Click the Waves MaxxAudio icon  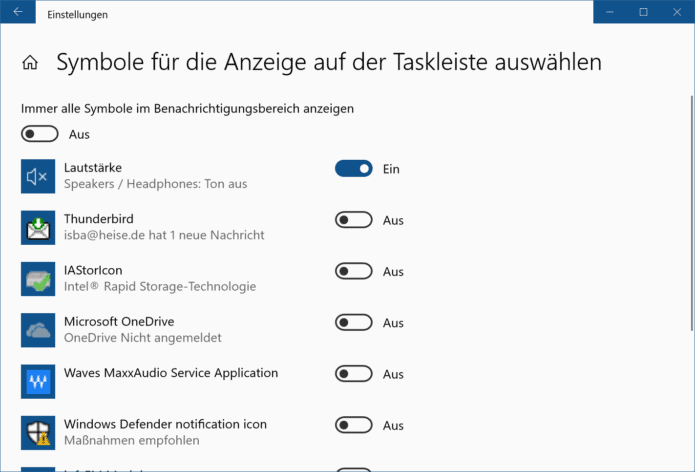[38, 381]
